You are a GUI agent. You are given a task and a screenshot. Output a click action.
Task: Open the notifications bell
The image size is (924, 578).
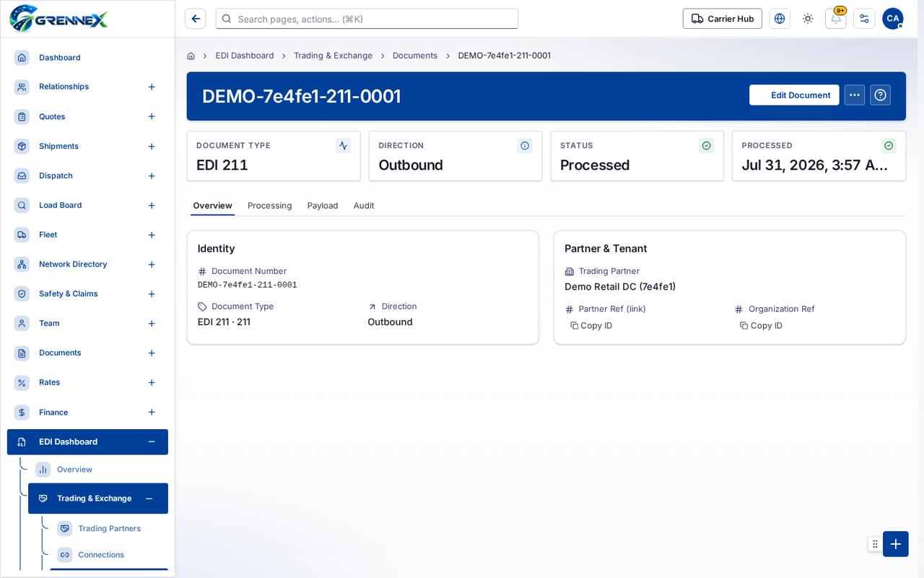pos(836,19)
